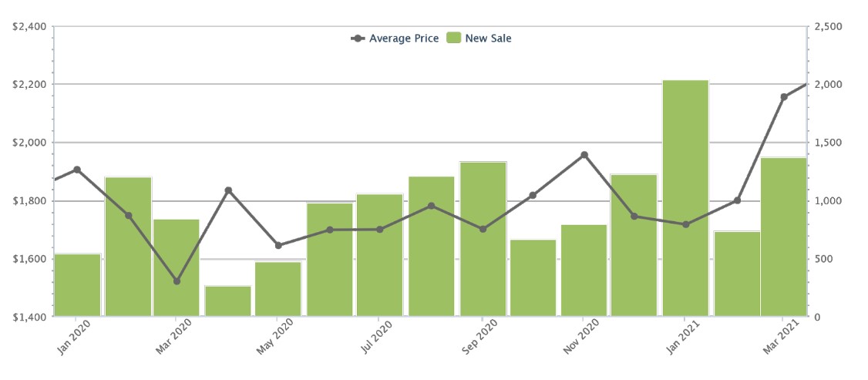Click the Jan 2020 Average Price data point
The width and height of the screenshot is (868, 380).
(77, 170)
